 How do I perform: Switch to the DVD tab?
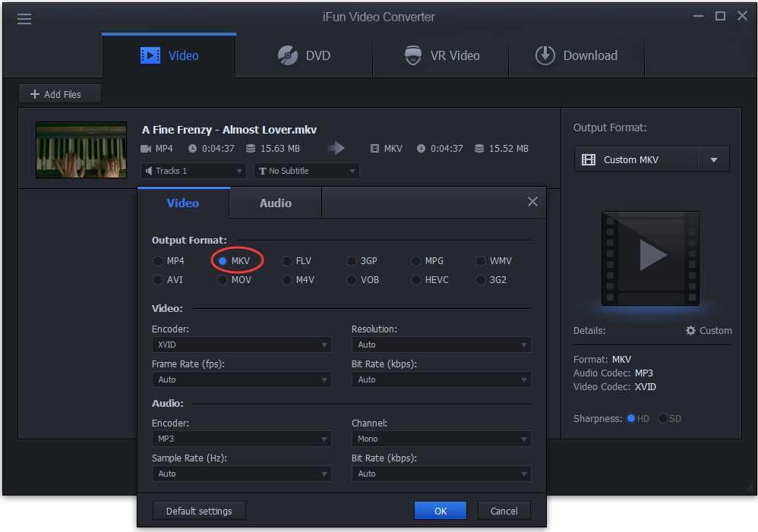tap(304, 55)
